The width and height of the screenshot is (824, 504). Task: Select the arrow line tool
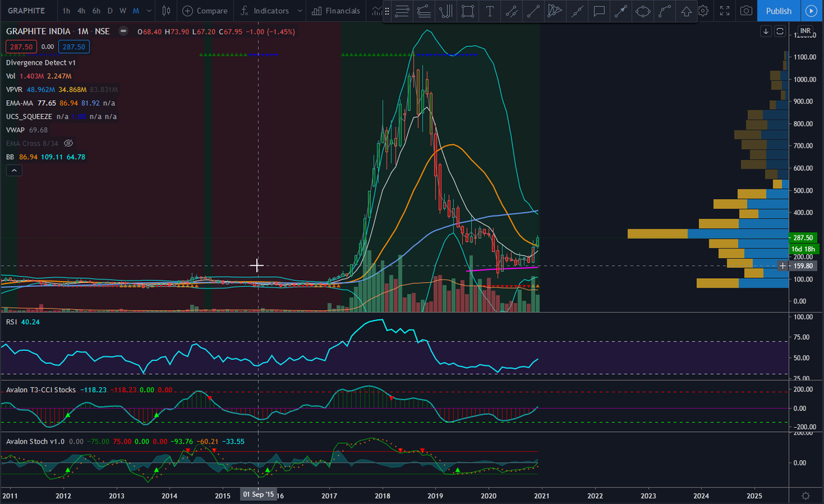(621, 11)
